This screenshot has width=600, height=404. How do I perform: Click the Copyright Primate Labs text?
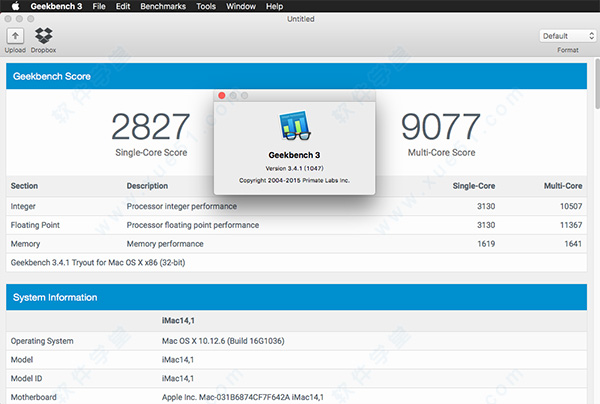coord(294,180)
